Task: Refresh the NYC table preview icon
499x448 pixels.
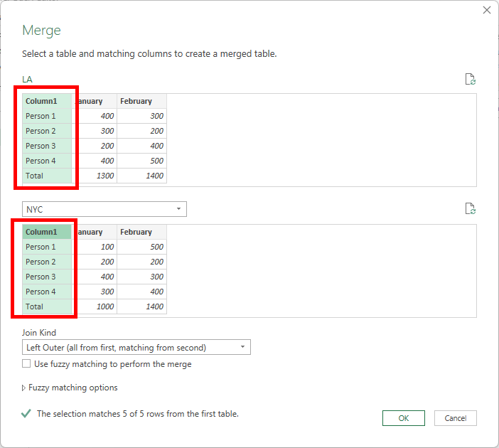Action: pos(469,208)
